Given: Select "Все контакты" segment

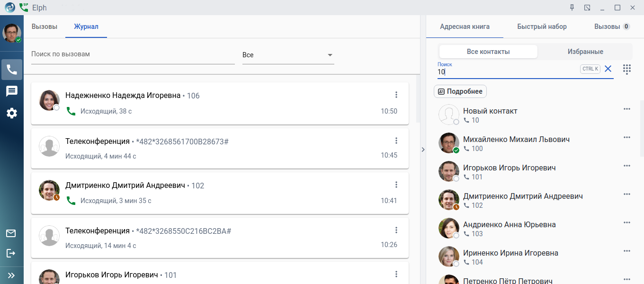Looking at the screenshot, I should click(x=488, y=52).
